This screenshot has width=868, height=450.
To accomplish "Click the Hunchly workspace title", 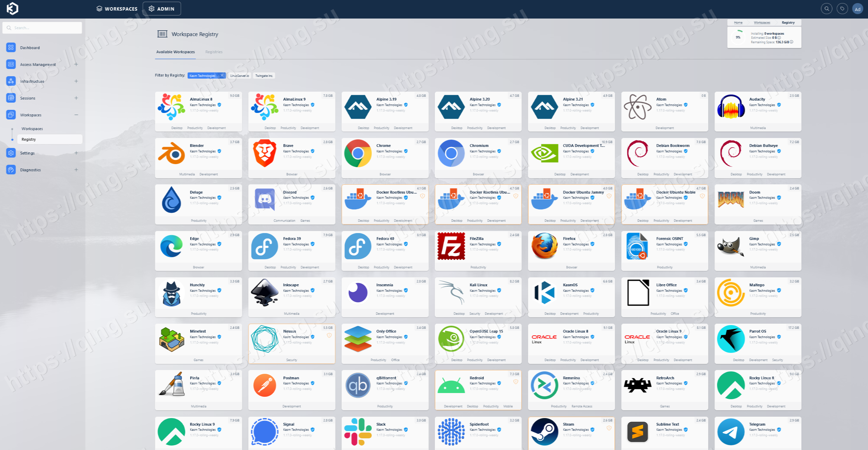I will point(197,285).
